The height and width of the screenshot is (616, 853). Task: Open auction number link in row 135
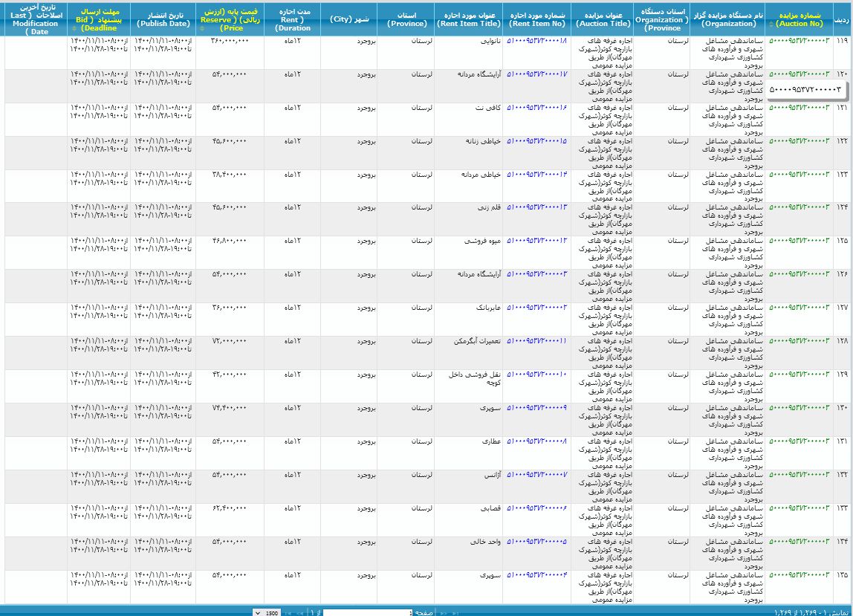point(799,575)
